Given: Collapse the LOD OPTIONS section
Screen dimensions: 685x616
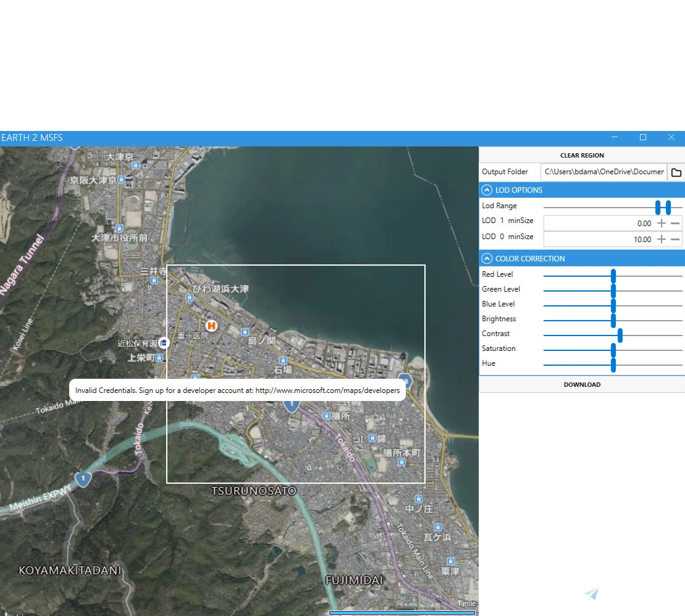Looking at the screenshot, I should coord(487,190).
